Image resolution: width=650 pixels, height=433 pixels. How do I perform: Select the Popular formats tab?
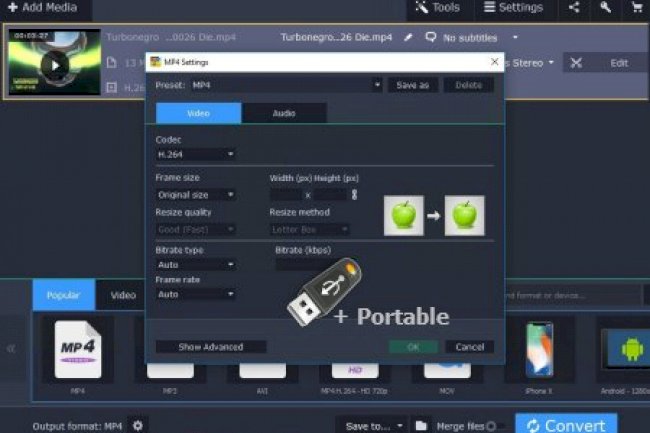coord(63,295)
